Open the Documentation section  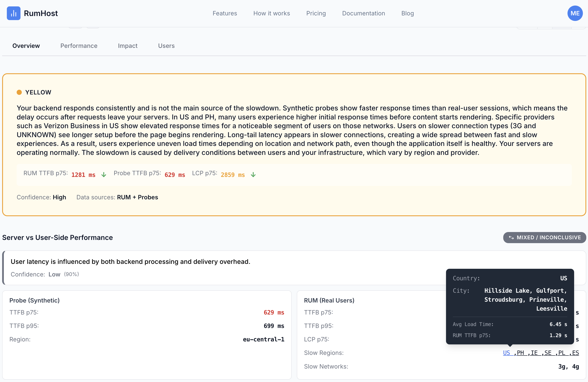click(x=363, y=13)
